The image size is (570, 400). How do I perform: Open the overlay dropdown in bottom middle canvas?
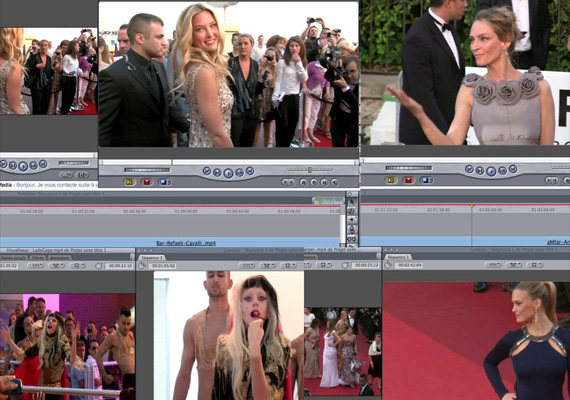click(289, 266)
